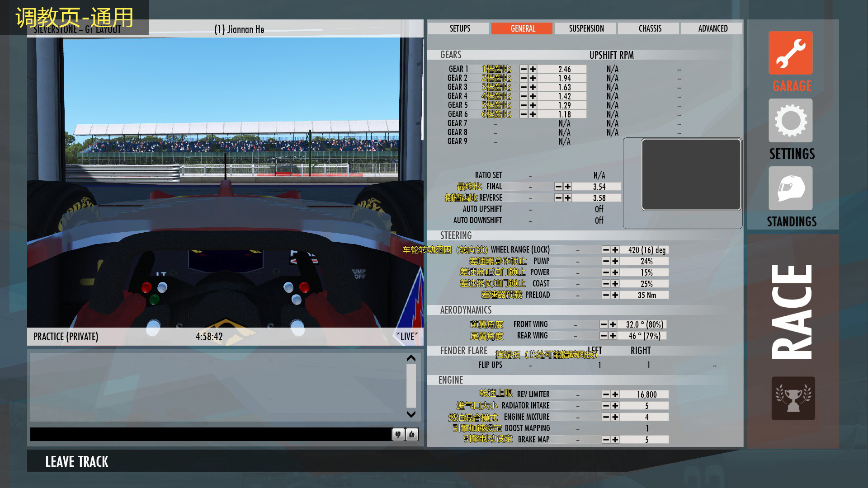The image size is (868, 488).
Task: Raise the REV LIMITER
Action: (x=615, y=394)
